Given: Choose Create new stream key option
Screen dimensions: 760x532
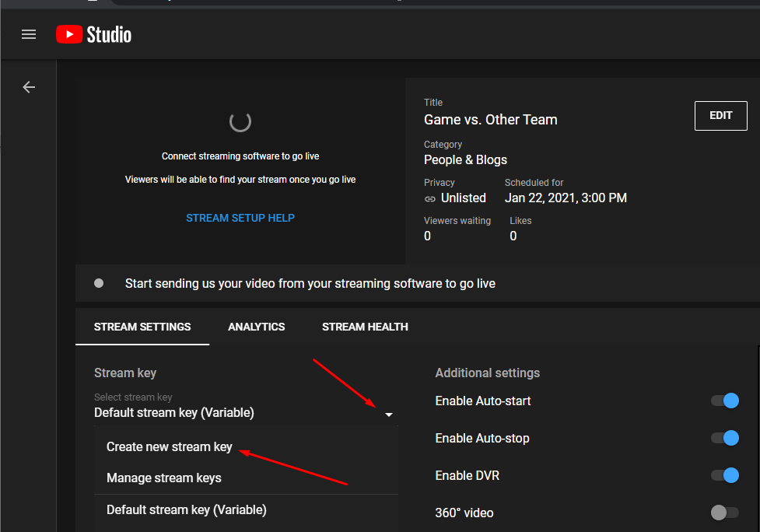Looking at the screenshot, I should (169, 446).
